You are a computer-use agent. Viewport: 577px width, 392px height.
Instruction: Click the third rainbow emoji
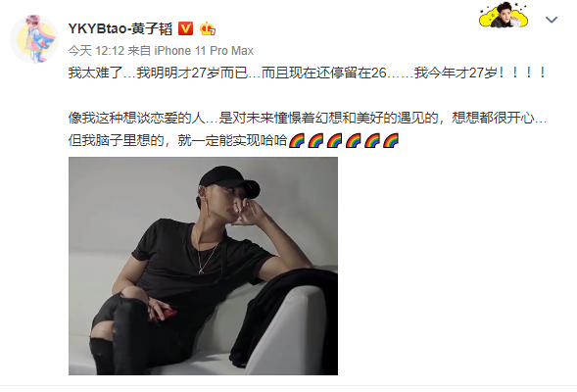pos(334,140)
